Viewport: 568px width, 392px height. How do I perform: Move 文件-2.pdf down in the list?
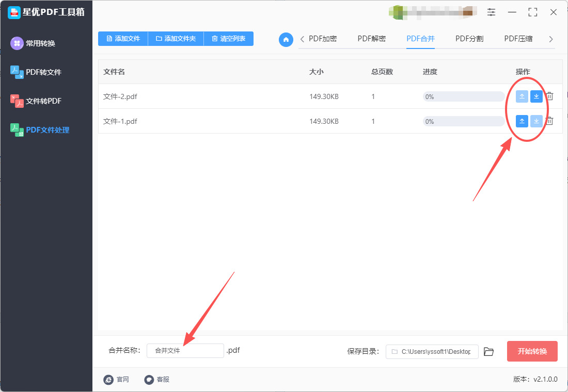point(537,96)
